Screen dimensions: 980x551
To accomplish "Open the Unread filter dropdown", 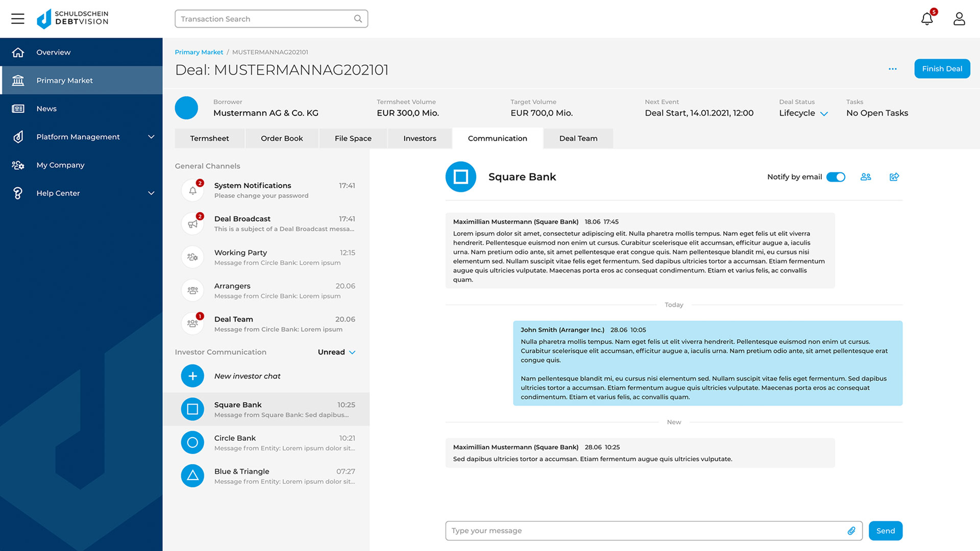I will (336, 352).
